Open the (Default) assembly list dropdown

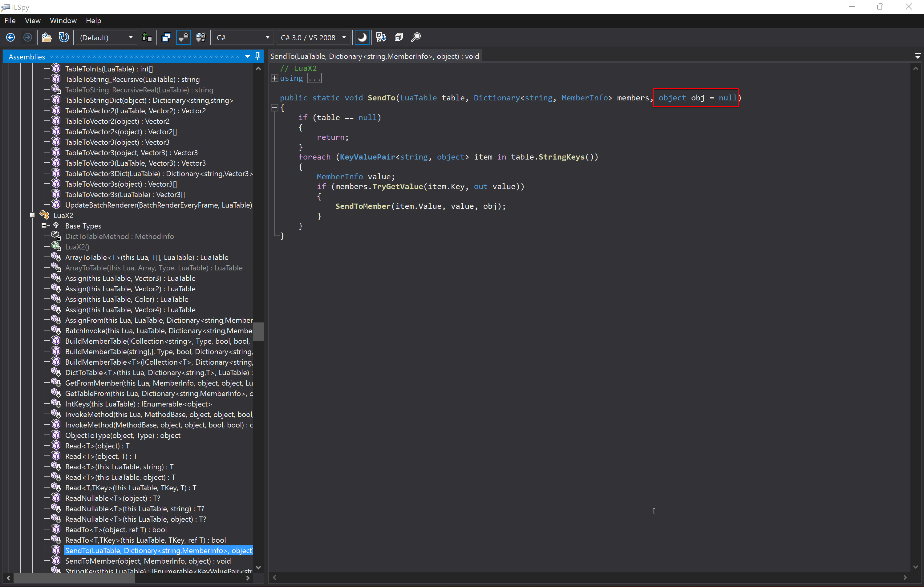(x=106, y=37)
